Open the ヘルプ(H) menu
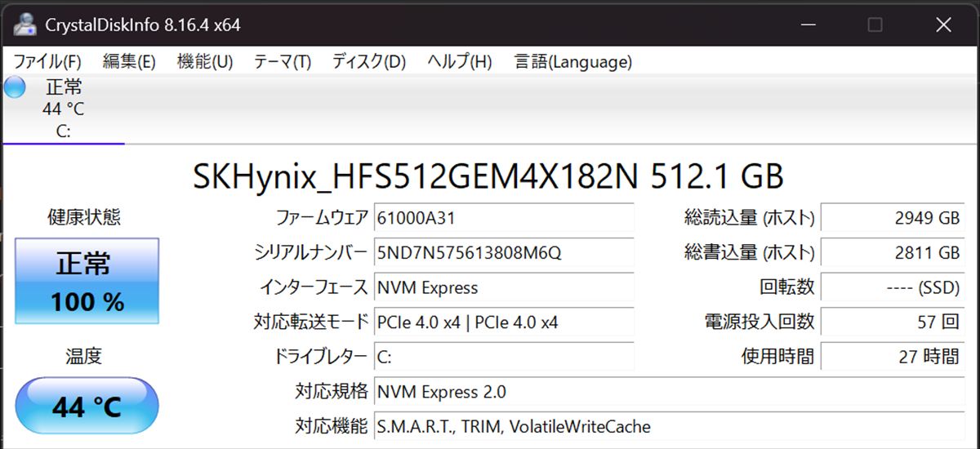Viewport: 980px width, 449px height. click(x=460, y=61)
